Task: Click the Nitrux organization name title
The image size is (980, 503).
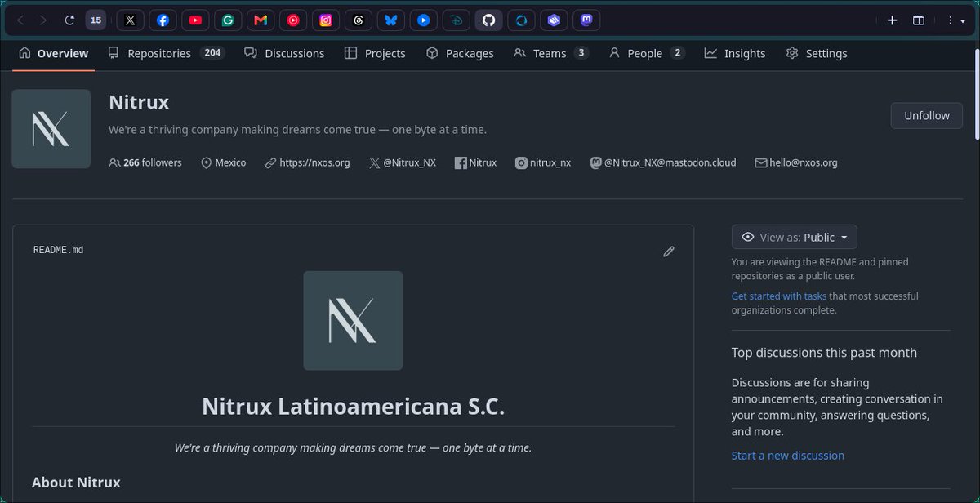Action: [x=139, y=103]
